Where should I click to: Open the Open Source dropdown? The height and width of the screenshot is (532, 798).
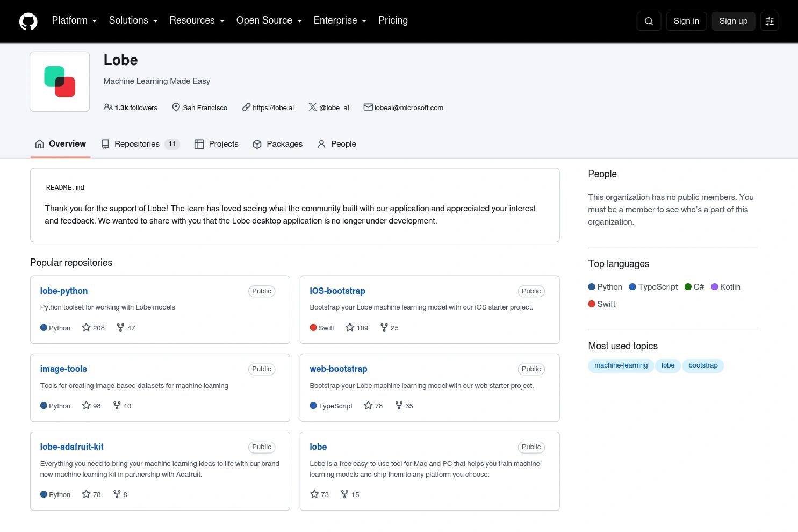coord(269,20)
